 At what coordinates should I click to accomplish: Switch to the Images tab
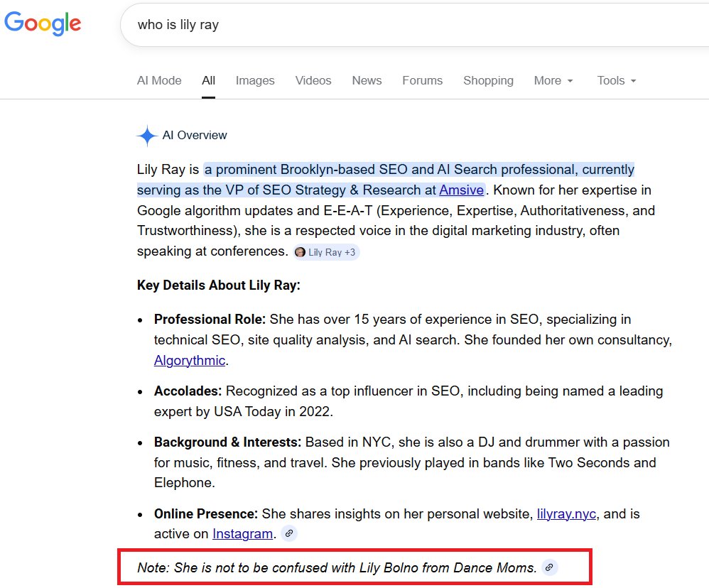tap(255, 80)
